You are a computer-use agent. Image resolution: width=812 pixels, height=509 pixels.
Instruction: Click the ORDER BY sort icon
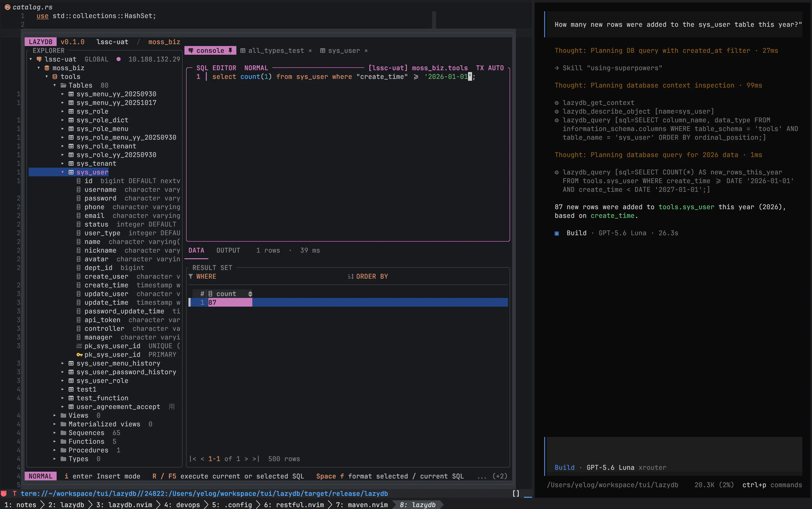(x=351, y=276)
